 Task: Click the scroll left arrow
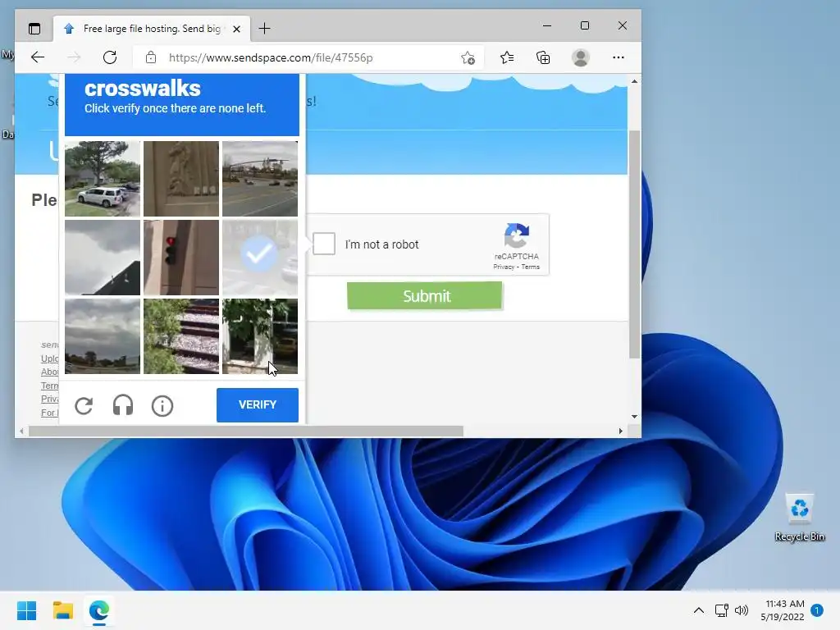tap(21, 431)
